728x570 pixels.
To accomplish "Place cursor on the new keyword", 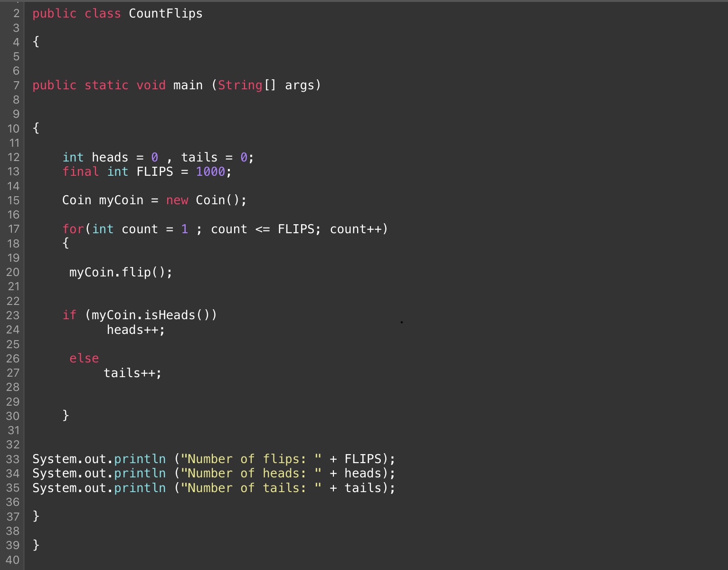I will point(177,200).
